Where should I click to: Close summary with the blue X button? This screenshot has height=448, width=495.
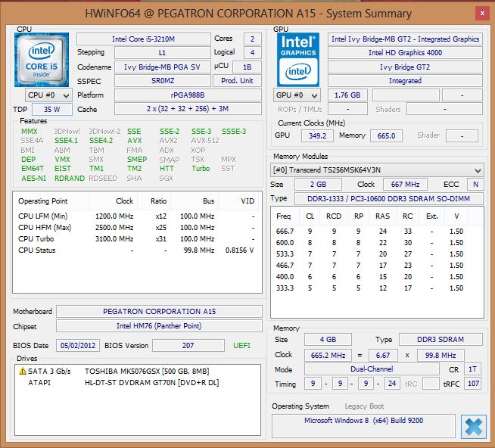474,427
